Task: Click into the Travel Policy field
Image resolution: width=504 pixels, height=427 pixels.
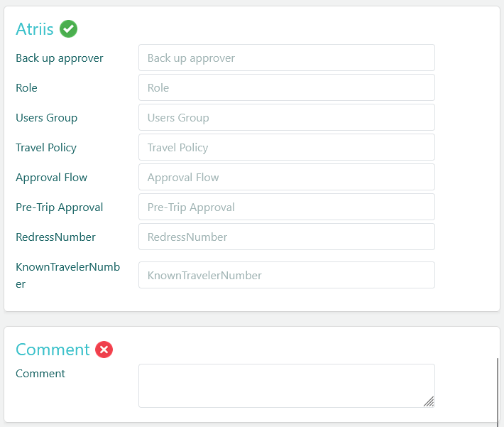Action: point(286,147)
